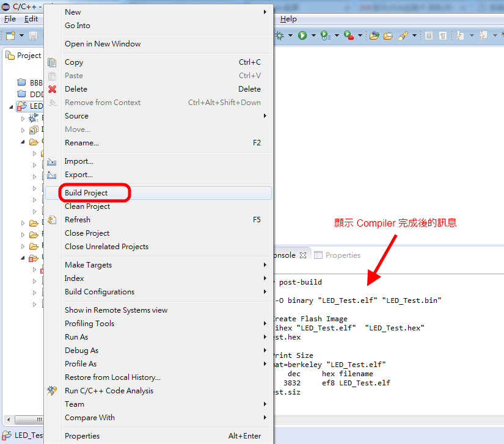Expand the LED project in Project Explorer
The image size is (504, 444).
coord(10,106)
